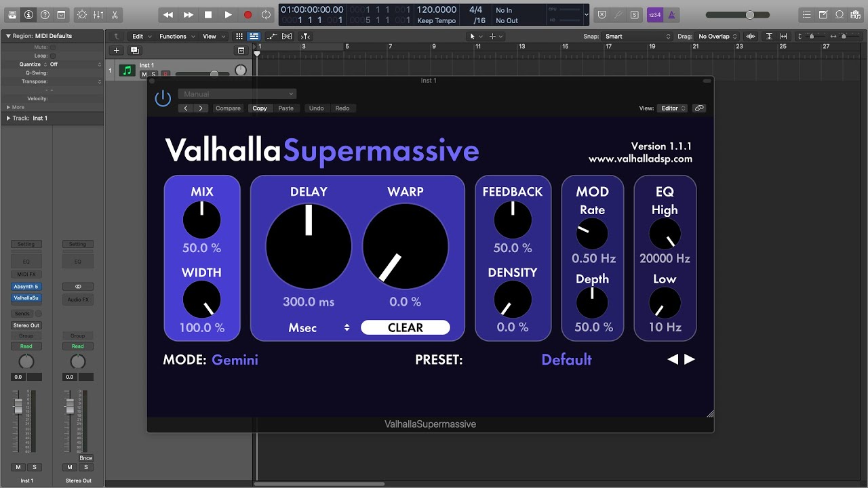868x488 pixels.
Task: Open the Loop Browser icon
Action: pos(840,14)
